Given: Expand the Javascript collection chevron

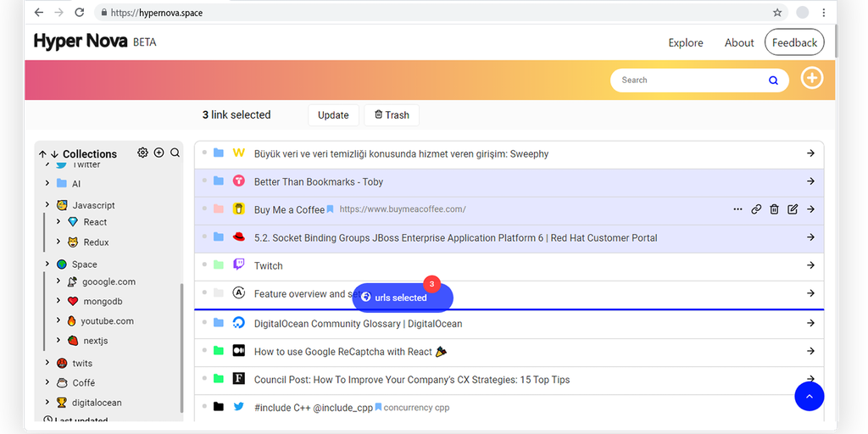Looking at the screenshot, I should click(47, 205).
